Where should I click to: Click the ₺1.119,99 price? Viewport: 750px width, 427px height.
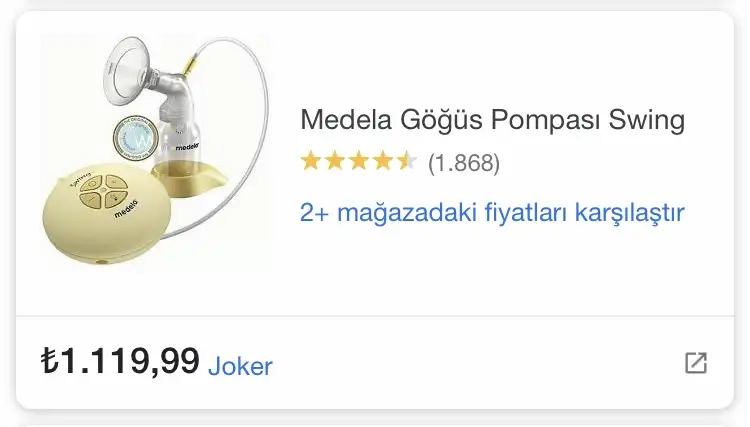point(120,360)
